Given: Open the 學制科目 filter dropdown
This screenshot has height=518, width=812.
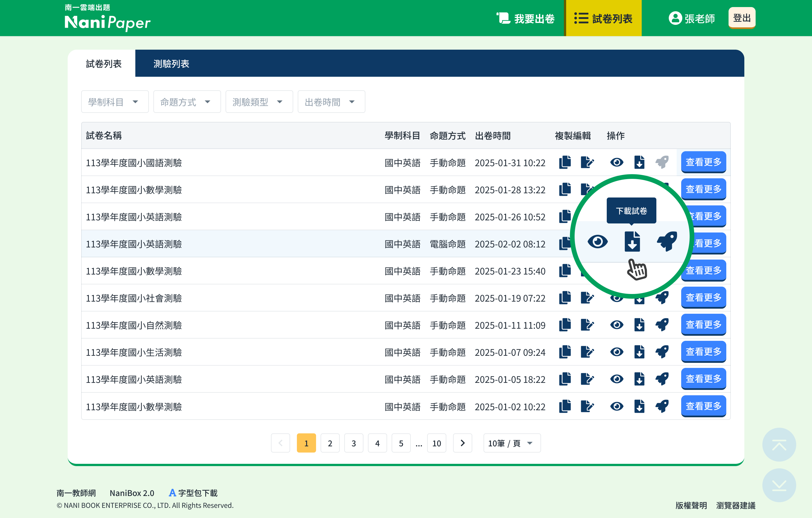Looking at the screenshot, I should 115,102.
